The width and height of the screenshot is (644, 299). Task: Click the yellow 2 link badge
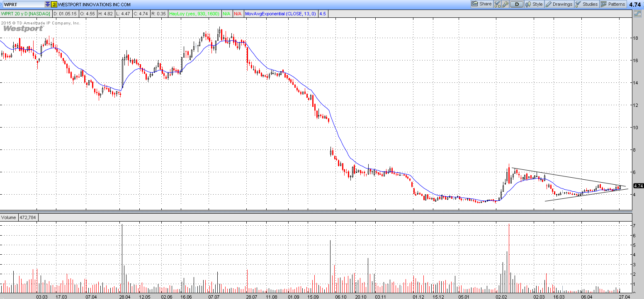click(54, 5)
